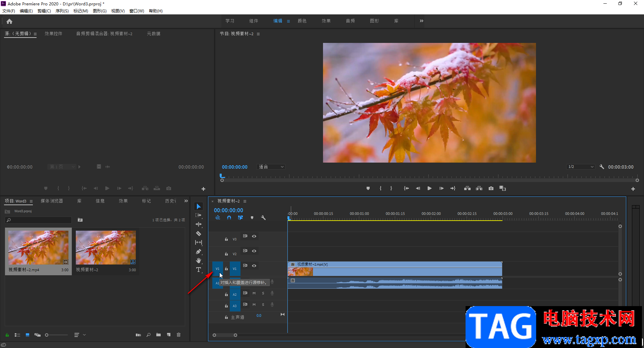Open project Word3 panel menu

(x=31, y=201)
